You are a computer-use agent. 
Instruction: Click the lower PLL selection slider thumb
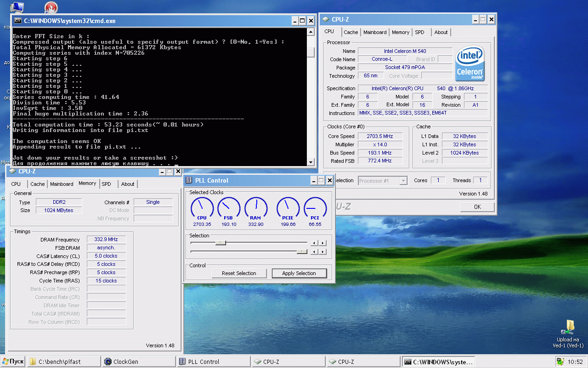(x=302, y=251)
